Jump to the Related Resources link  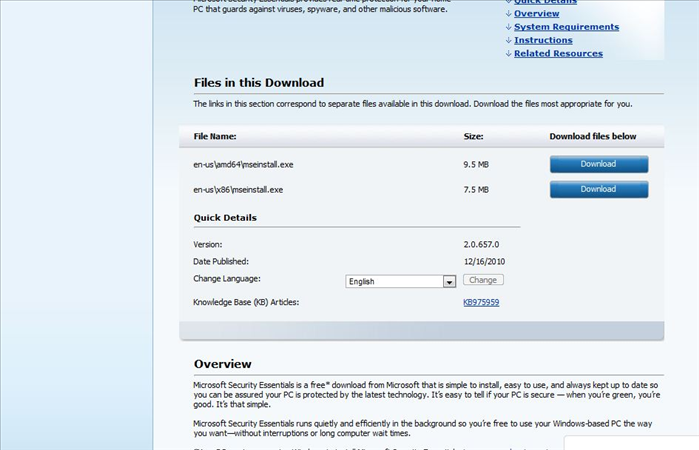[558, 54]
